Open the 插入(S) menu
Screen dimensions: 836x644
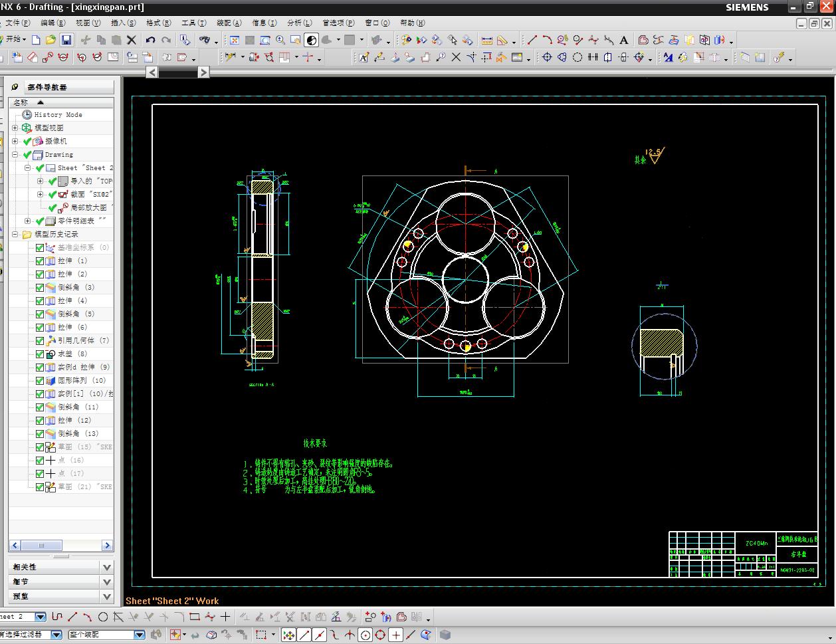pos(123,23)
